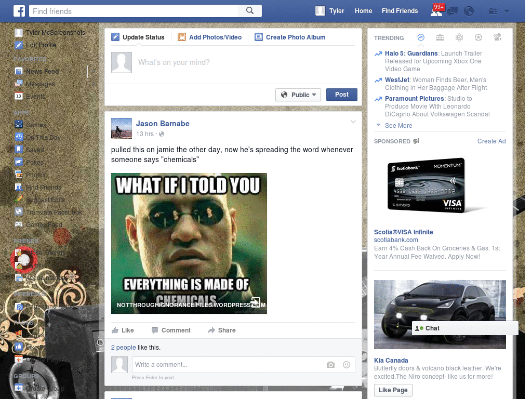
Task: Click the Games sidebar icon
Action: pos(19,125)
